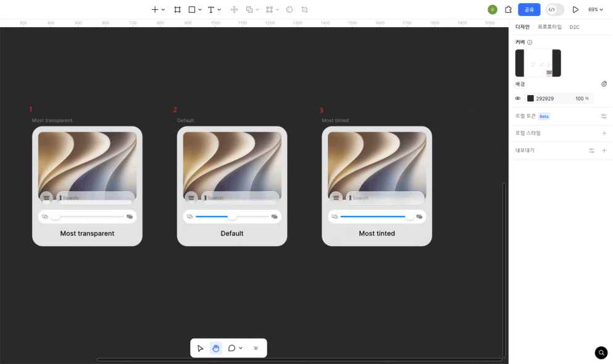The height and width of the screenshot is (364, 613).
Task: Open dropdown next to boolean union icon
Action: (257, 10)
